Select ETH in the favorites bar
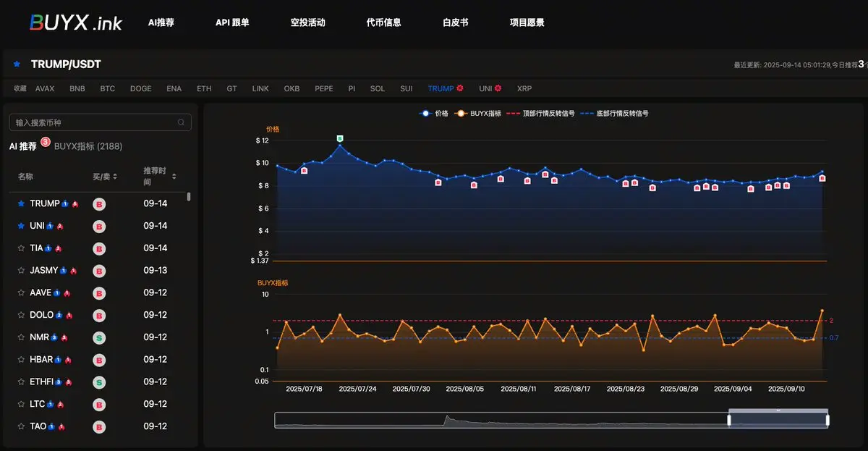Screen dimensions: 868x451 (x=204, y=88)
